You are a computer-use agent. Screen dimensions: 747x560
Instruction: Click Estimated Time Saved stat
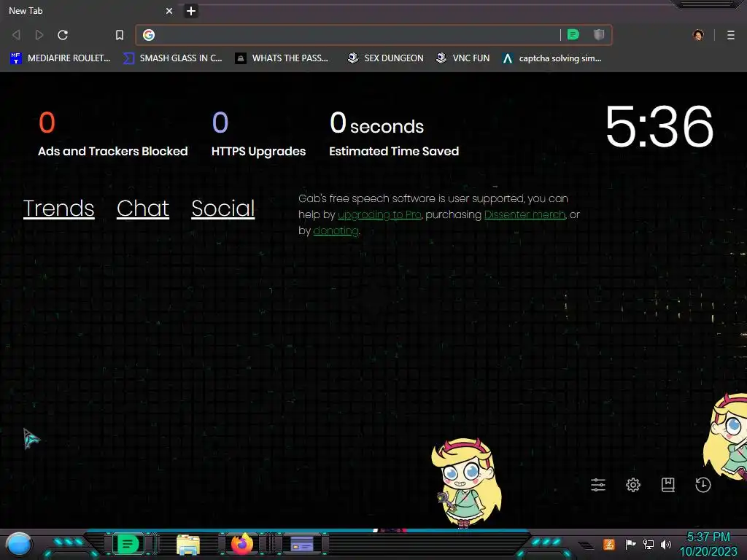[394, 133]
